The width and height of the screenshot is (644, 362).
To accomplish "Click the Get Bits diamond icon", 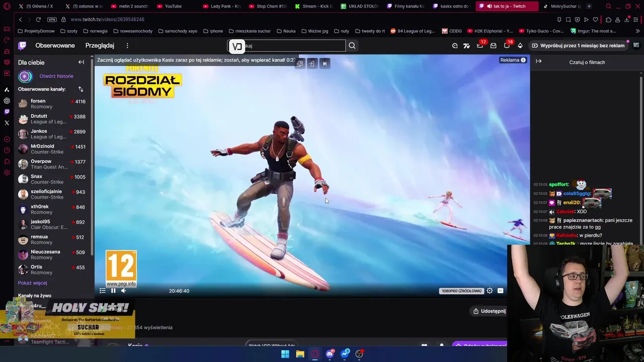I will pos(520,46).
